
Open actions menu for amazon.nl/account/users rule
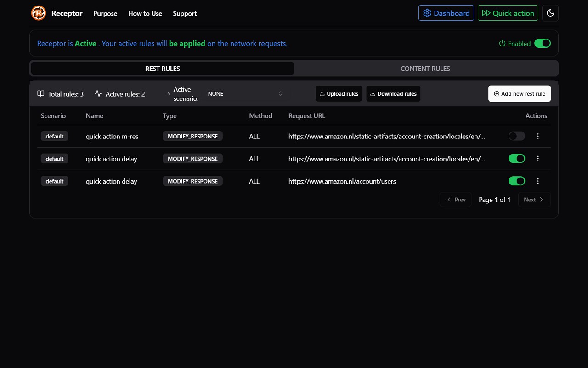pyautogui.click(x=538, y=181)
